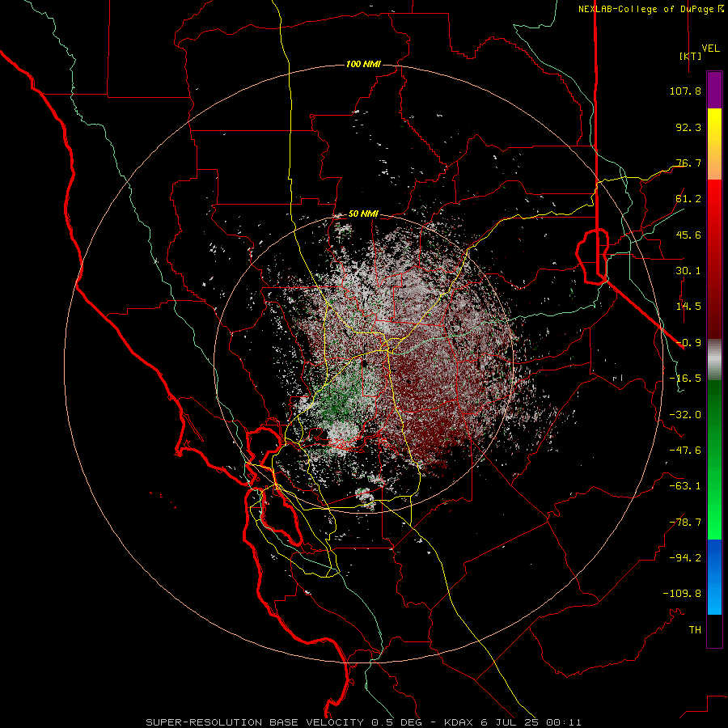
Task: Click the 14.5 velocity scale value
Action: pos(688,307)
